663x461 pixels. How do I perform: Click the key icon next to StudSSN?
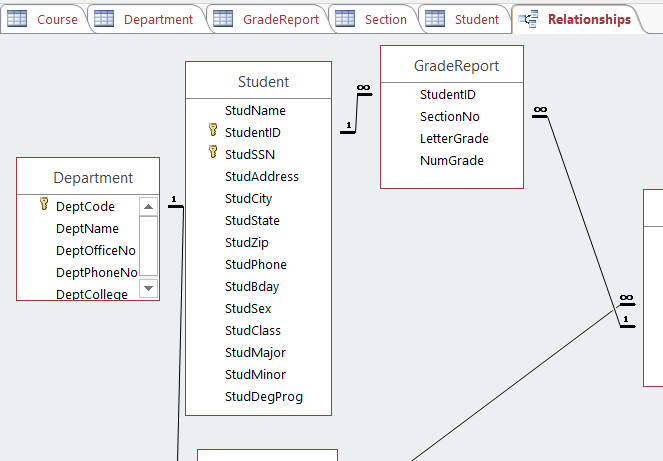(x=212, y=153)
